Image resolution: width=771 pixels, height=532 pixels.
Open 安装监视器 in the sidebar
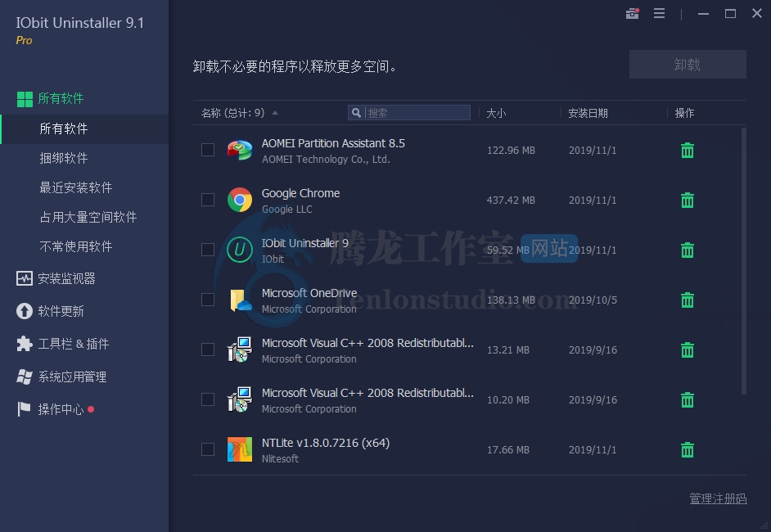click(66, 279)
